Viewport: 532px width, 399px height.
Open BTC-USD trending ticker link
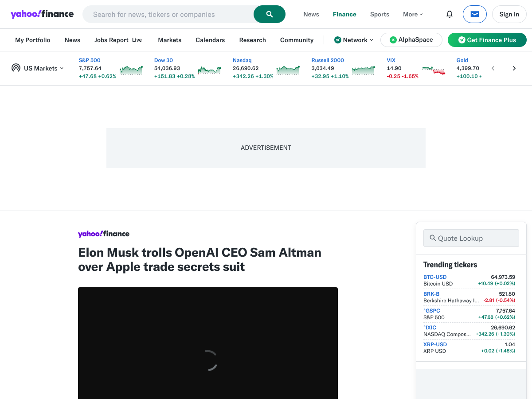tap(435, 277)
